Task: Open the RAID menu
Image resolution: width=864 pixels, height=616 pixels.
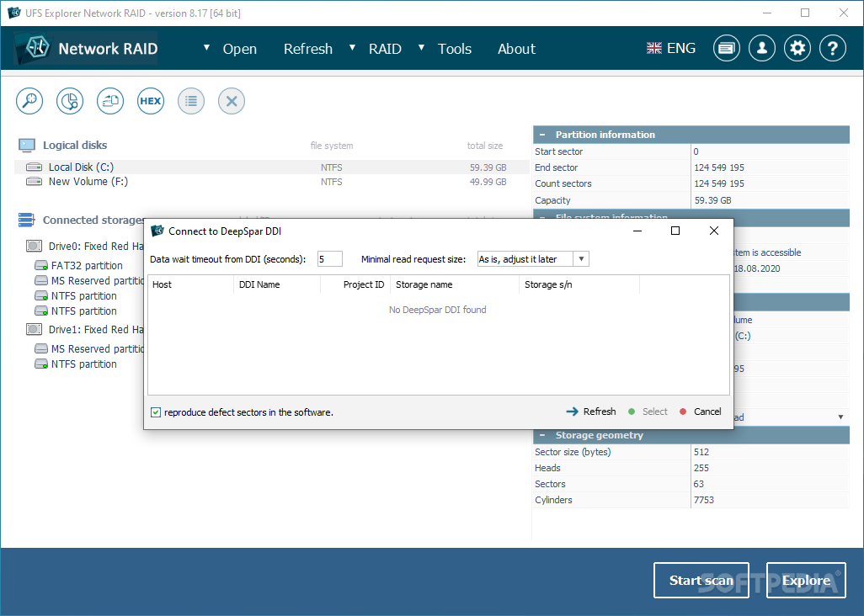Action: coord(385,49)
